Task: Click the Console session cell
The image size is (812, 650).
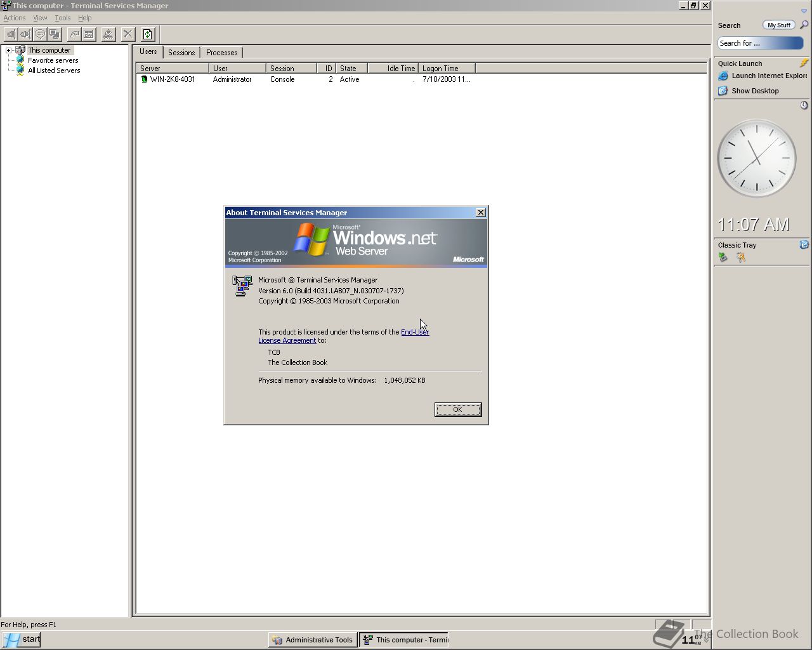Action: (x=282, y=79)
